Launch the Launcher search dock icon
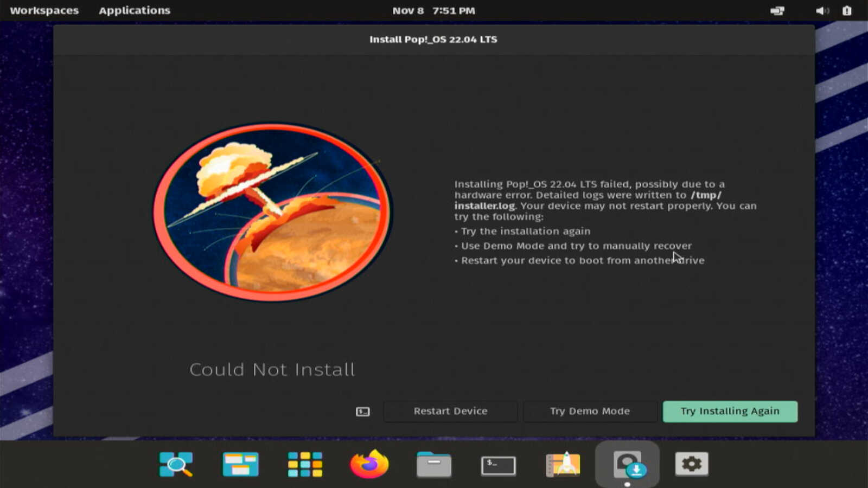 (x=176, y=465)
